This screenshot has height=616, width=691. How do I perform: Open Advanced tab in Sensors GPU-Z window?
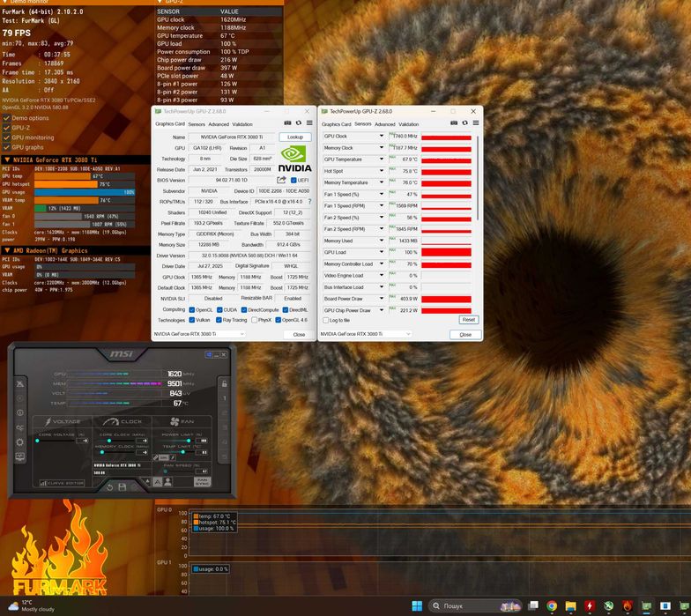[x=384, y=124]
